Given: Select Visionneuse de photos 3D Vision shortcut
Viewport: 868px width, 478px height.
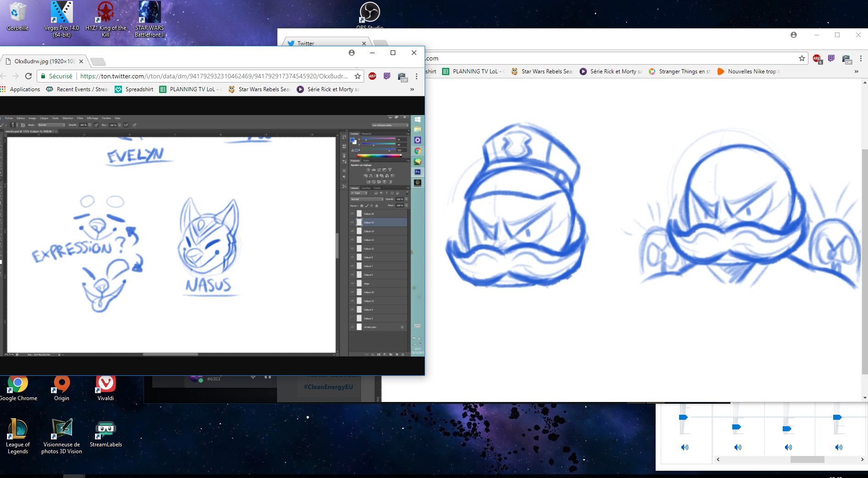Looking at the screenshot, I should [x=61, y=436].
